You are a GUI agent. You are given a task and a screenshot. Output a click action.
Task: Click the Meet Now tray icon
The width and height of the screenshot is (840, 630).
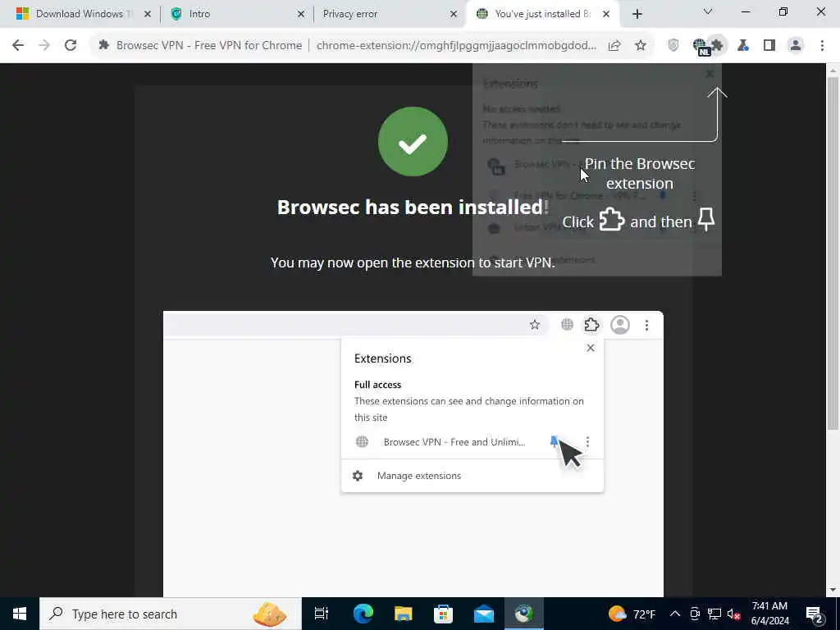point(694,614)
